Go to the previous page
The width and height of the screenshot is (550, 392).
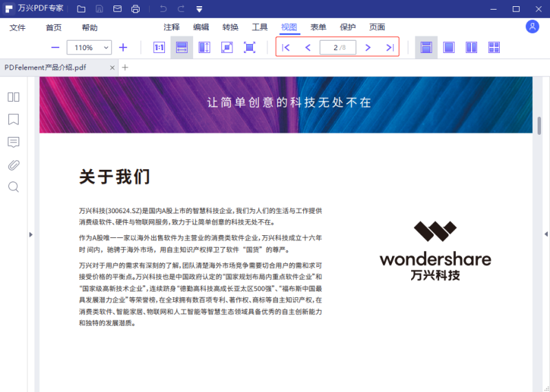point(308,47)
